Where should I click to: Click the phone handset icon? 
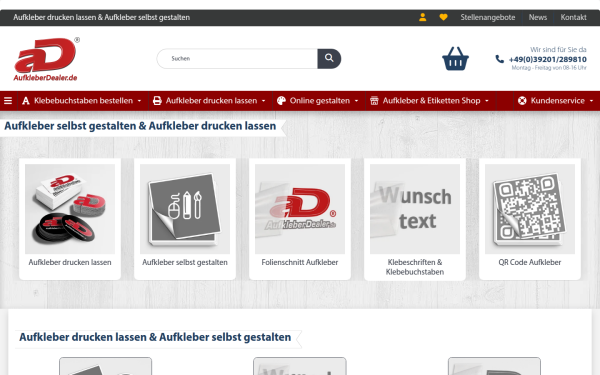coord(499,59)
